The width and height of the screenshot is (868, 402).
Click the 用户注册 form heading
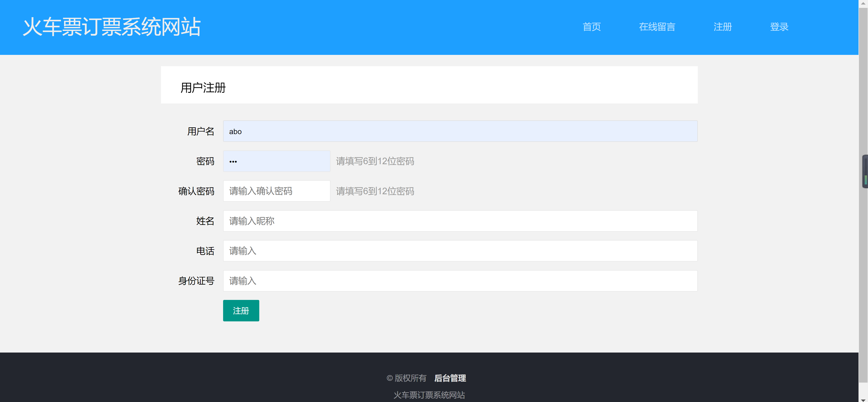pos(203,88)
